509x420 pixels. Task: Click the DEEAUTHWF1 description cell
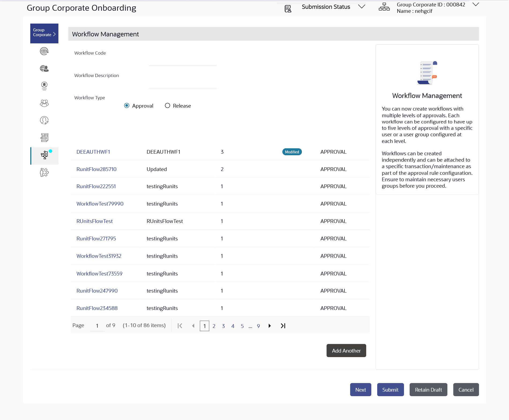[x=163, y=152]
